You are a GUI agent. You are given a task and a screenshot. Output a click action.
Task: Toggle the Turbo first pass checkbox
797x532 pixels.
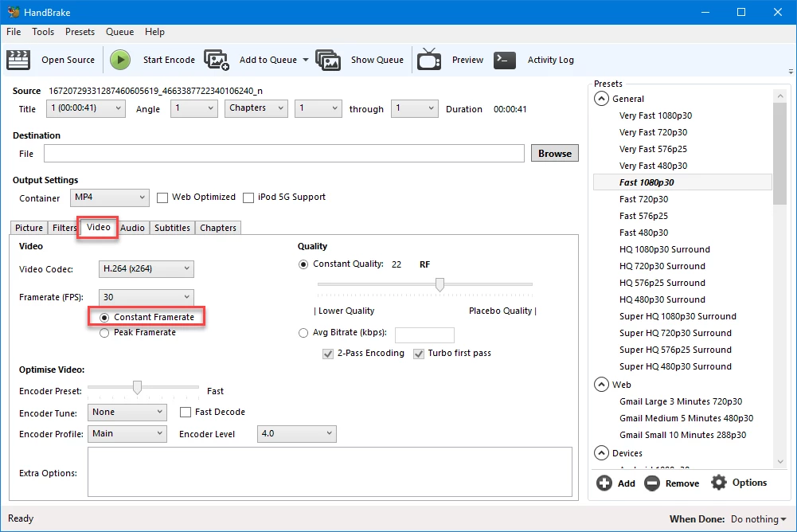(419, 354)
